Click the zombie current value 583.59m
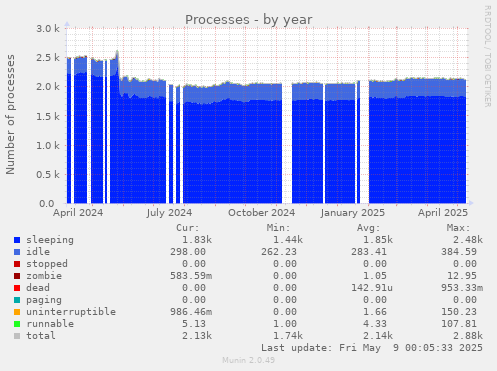 (191, 276)
